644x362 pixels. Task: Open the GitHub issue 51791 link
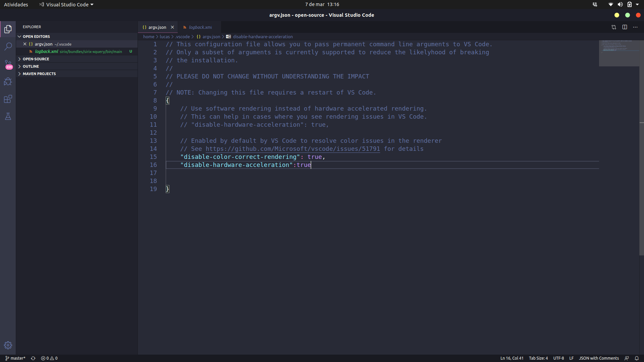click(x=293, y=149)
